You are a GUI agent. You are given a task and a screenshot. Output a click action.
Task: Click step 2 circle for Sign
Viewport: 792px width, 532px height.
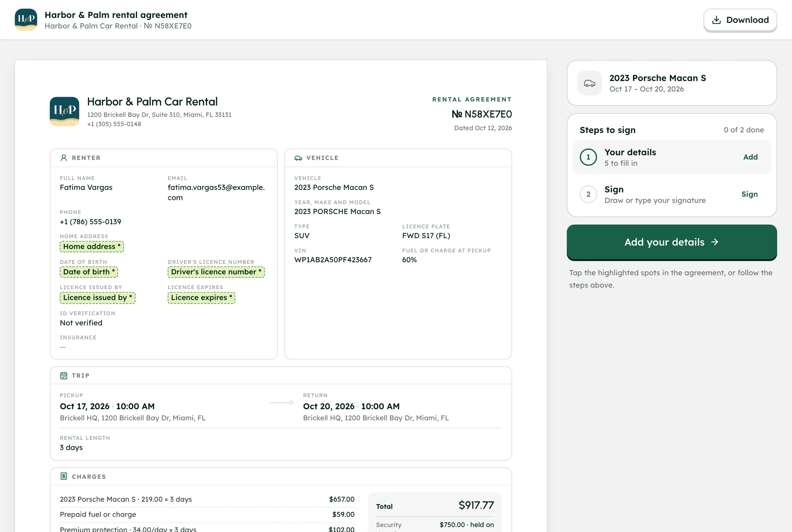pyautogui.click(x=588, y=195)
